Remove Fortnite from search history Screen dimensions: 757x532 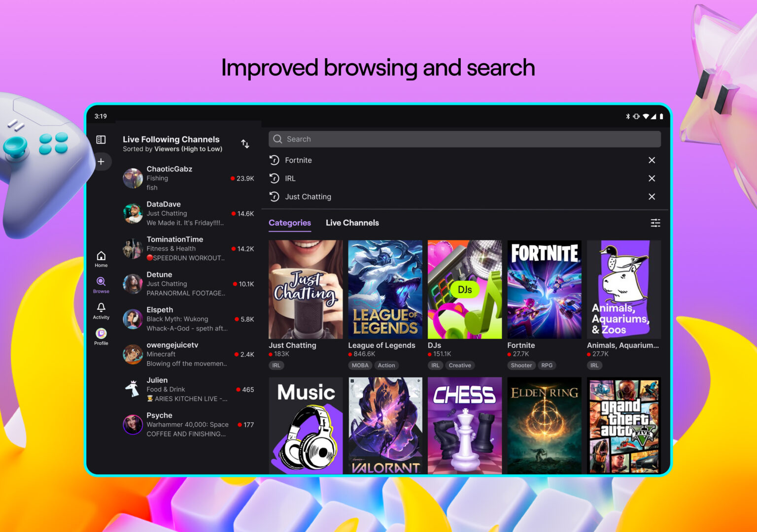coord(652,160)
